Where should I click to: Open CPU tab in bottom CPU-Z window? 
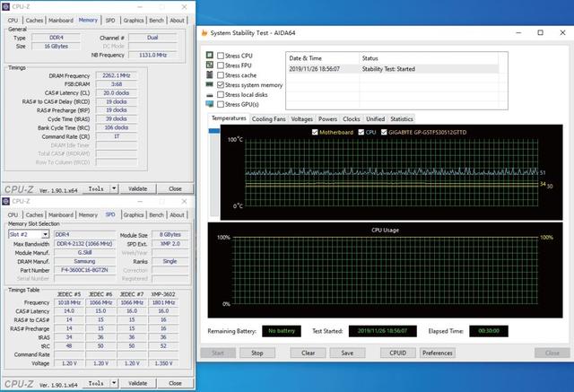click(13, 215)
